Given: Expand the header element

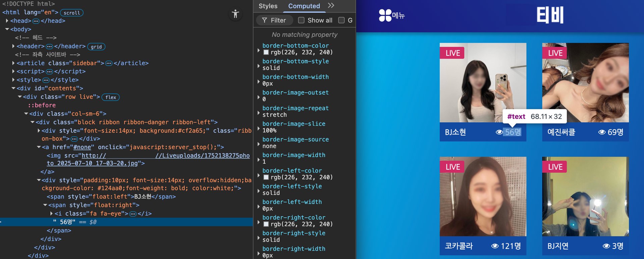Looking at the screenshot, I should click(13, 46).
